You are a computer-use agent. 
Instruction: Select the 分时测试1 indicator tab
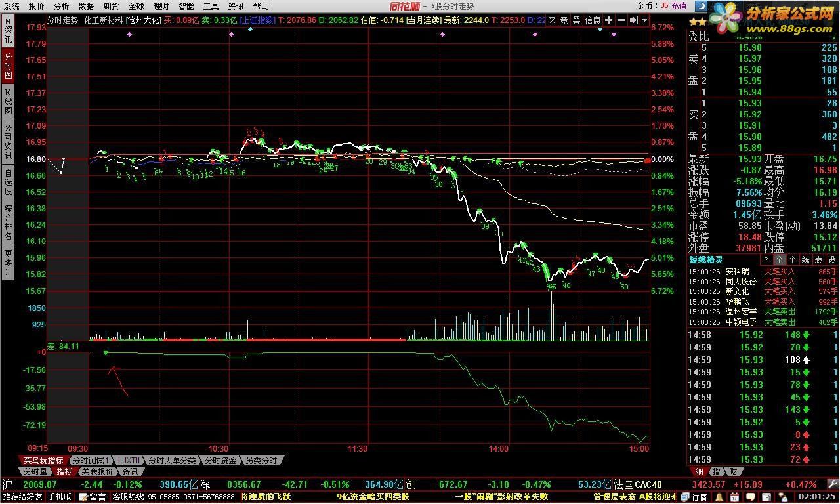[91, 461]
